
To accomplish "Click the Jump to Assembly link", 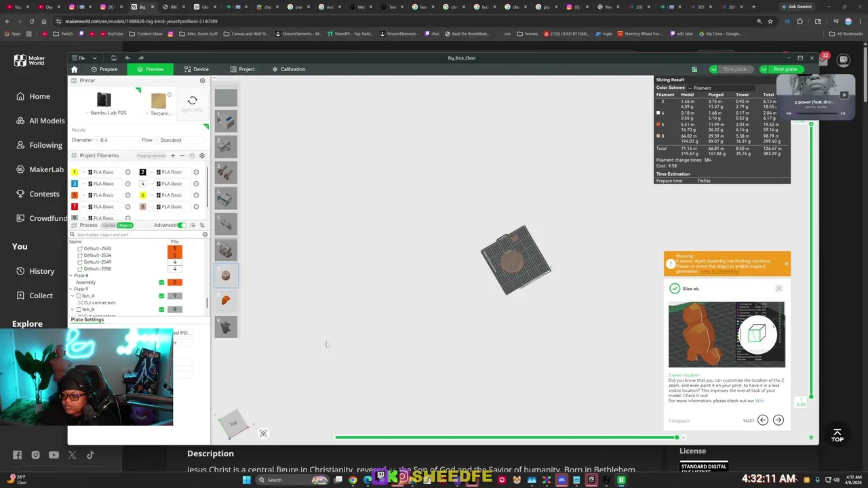I will point(719,271).
